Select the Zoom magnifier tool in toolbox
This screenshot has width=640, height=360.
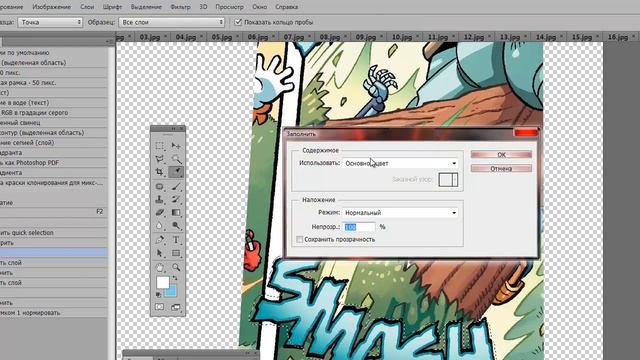(176, 268)
